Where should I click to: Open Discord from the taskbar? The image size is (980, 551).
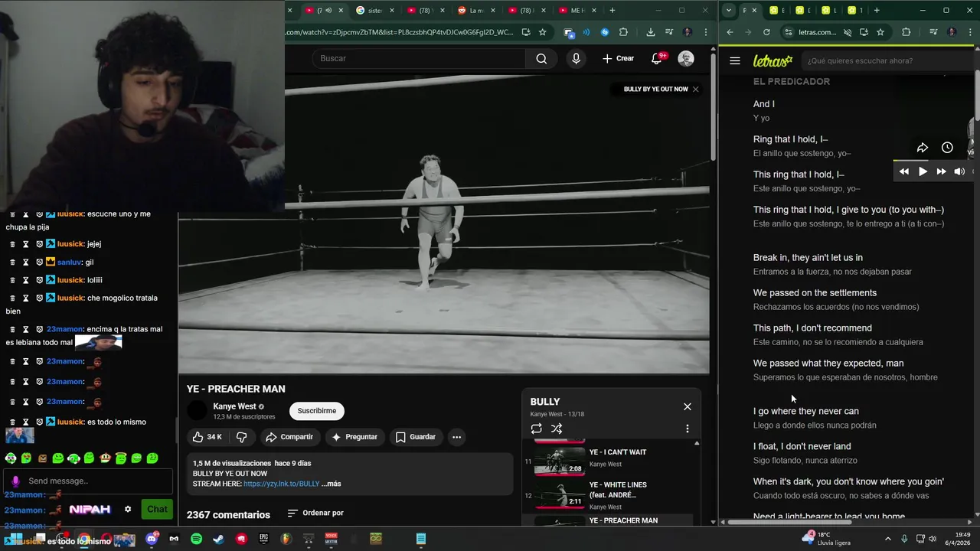click(152, 539)
